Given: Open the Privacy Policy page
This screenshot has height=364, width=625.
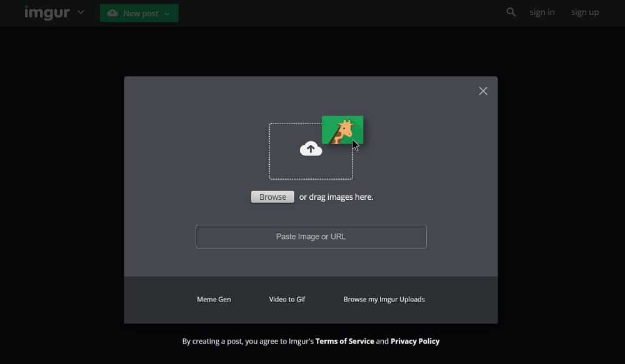Looking at the screenshot, I should point(414,341).
